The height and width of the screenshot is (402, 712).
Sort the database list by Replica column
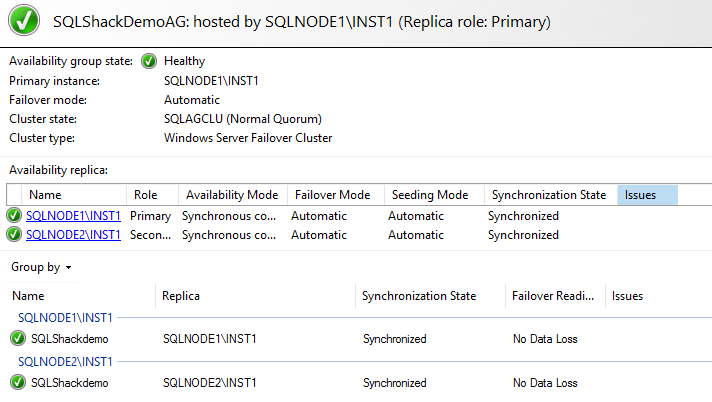tap(181, 296)
